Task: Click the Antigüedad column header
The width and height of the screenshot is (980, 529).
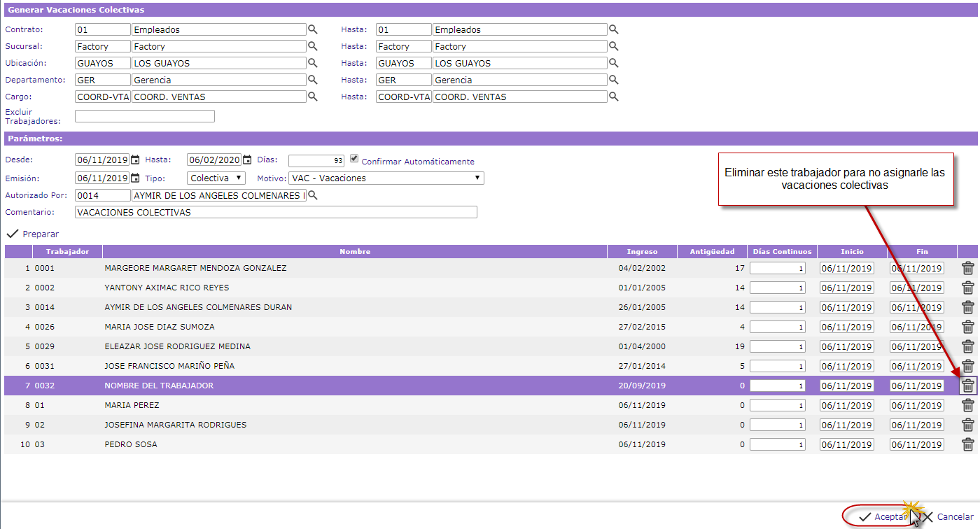Action: pyautogui.click(x=712, y=251)
